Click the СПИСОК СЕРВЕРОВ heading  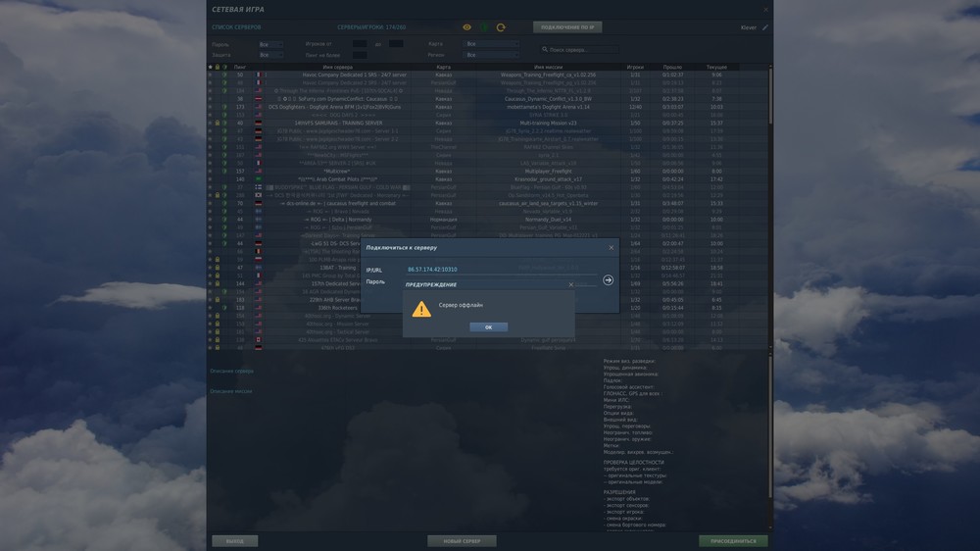pos(236,27)
